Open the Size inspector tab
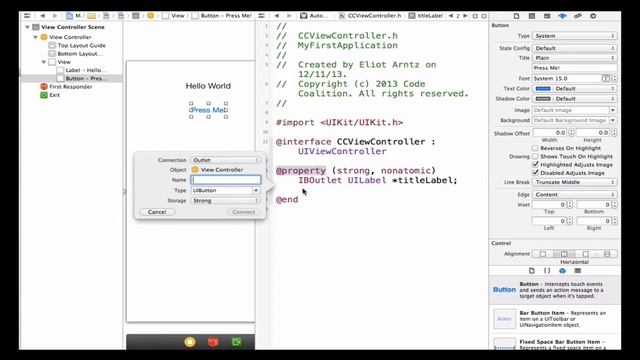This screenshot has width=640, height=360. click(x=578, y=16)
